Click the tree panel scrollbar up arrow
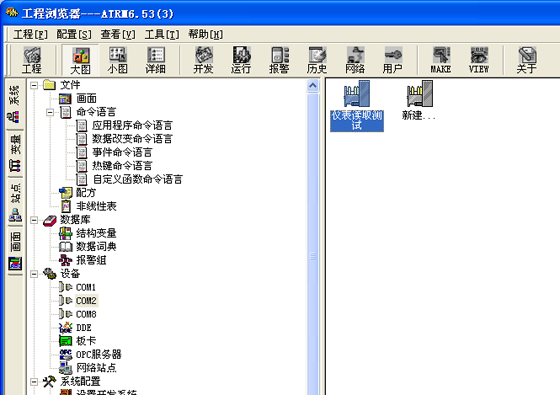The image size is (560, 395). (313, 86)
